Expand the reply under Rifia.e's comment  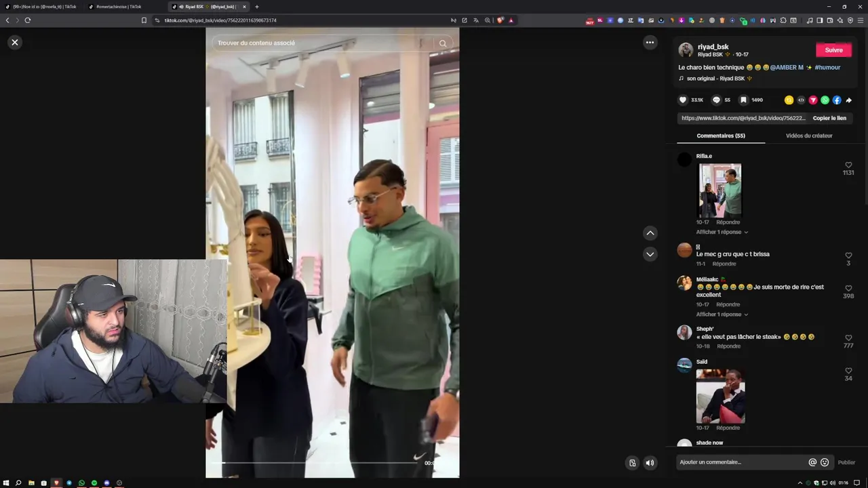coord(722,232)
